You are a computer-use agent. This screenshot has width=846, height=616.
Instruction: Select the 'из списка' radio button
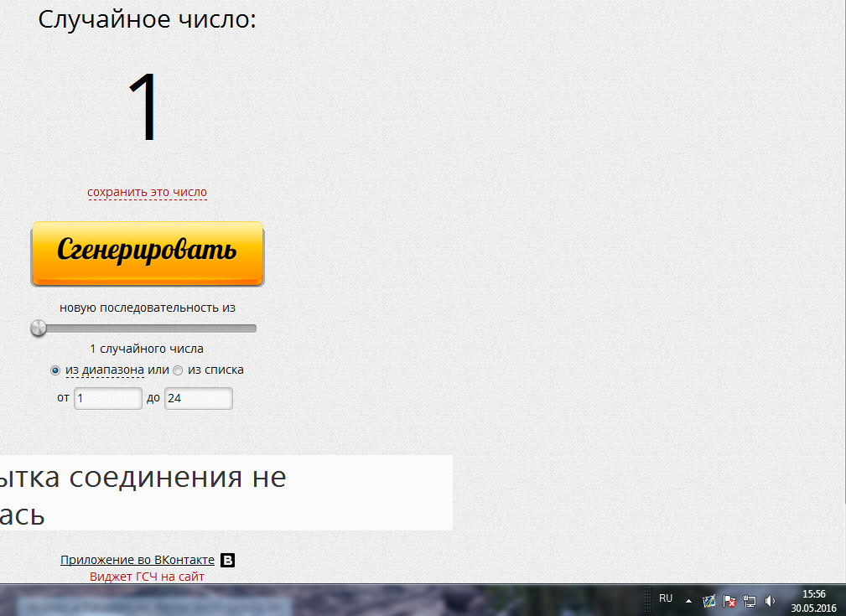178,370
